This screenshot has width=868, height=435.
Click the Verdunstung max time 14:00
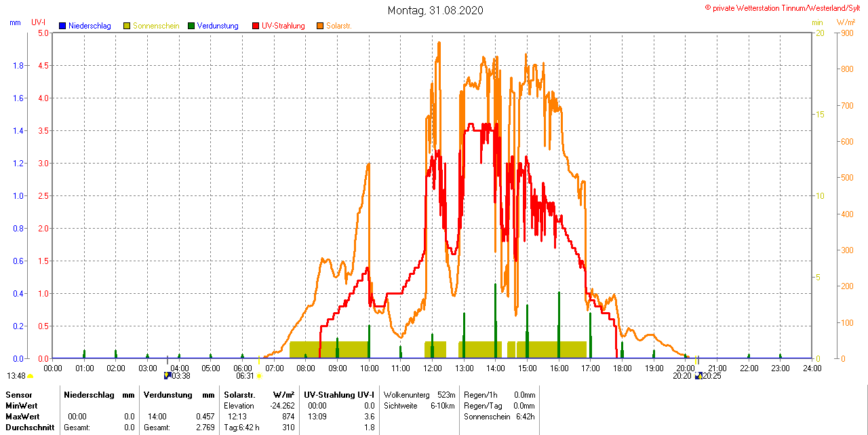tap(157, 417)
